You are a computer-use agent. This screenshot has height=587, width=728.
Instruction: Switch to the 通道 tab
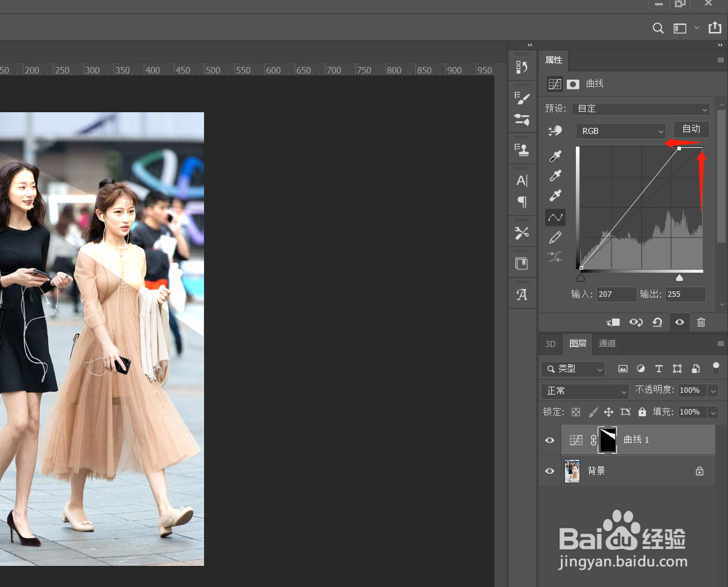click(607, 344)
